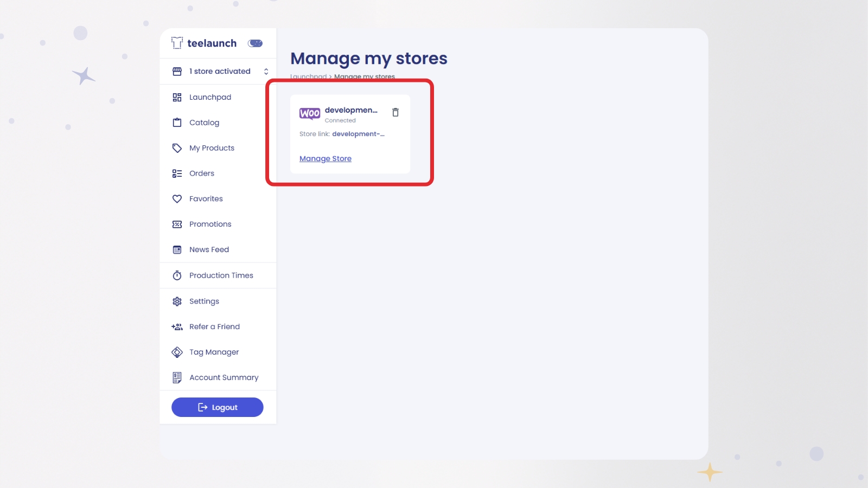Open Catalog from the sidebar
The height and width of the screenshot is (488, 868).
click(x=204, y=123)
